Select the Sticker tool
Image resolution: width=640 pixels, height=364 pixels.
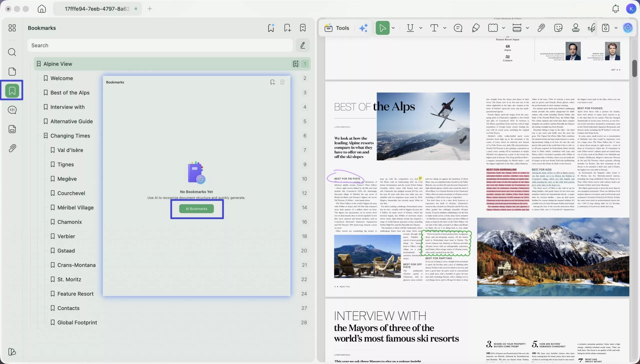tap(558, 28)
